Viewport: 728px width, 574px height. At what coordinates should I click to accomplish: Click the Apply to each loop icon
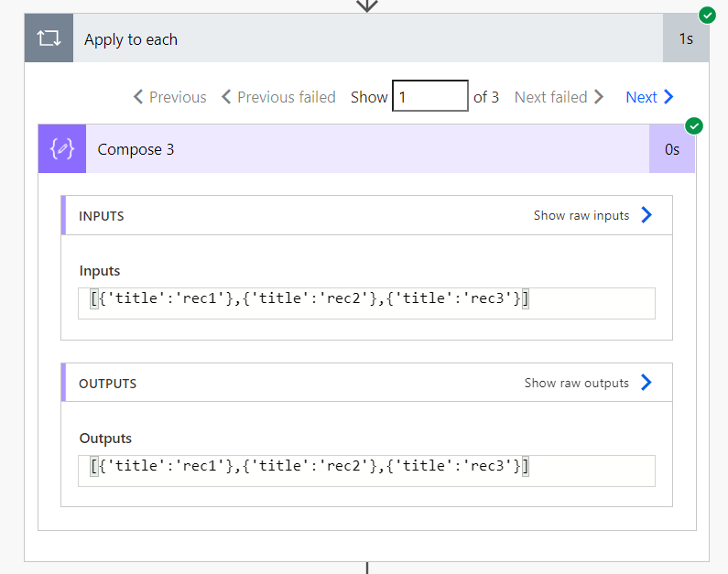pyautogui.click(x=49, y=38)
